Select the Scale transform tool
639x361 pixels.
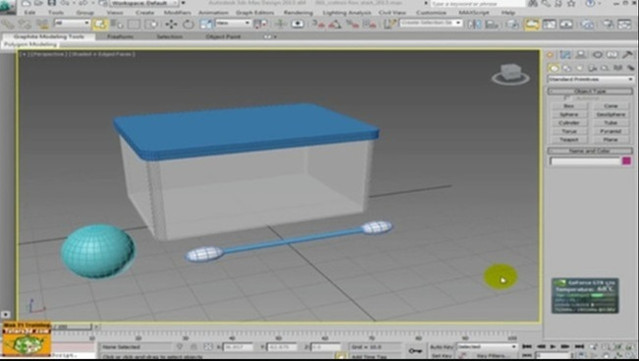click(x=206, y=24)
